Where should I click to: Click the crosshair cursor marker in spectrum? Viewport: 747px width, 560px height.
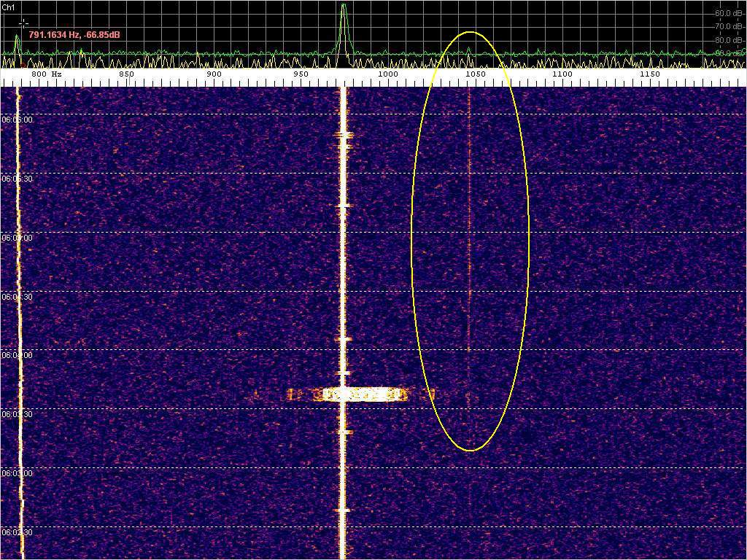[x=23, y=23]
